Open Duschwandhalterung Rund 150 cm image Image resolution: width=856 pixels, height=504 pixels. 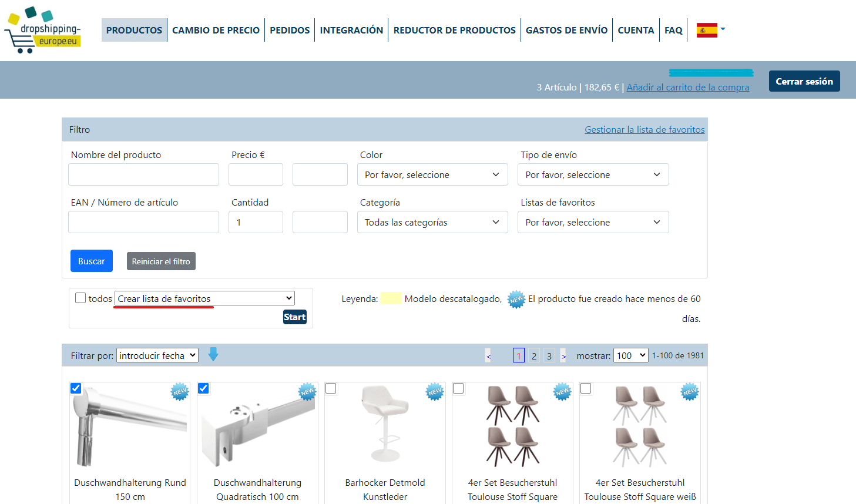pyautogui.click(x=130, y=427)
